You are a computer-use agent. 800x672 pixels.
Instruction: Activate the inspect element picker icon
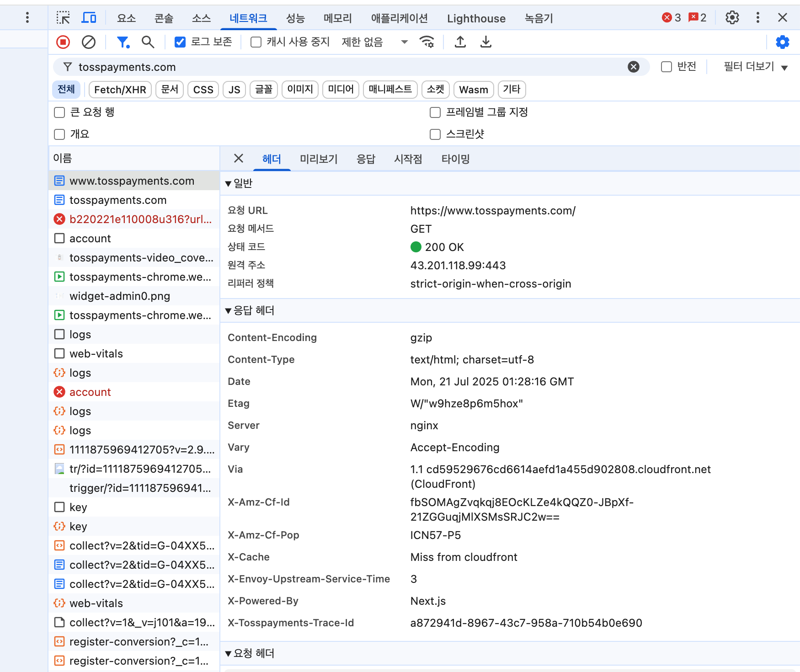63,18
